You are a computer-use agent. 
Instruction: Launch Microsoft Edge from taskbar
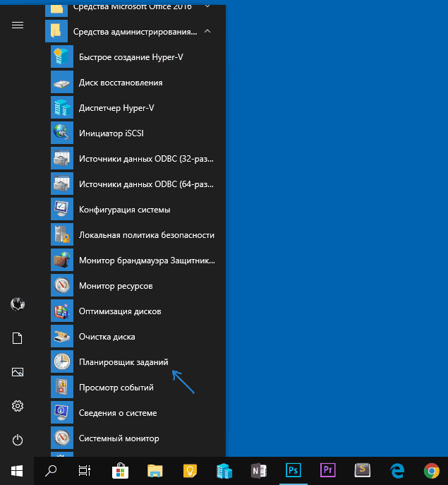397,471
